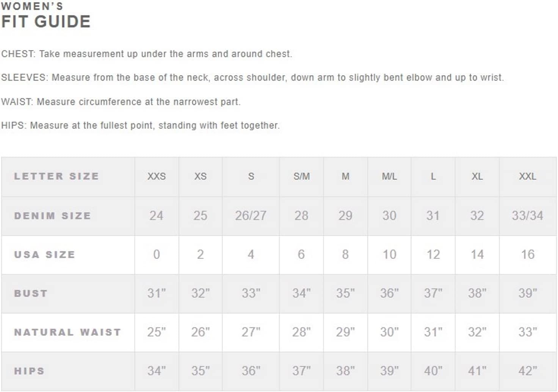Click USA size 0 cell

(157, 254)
